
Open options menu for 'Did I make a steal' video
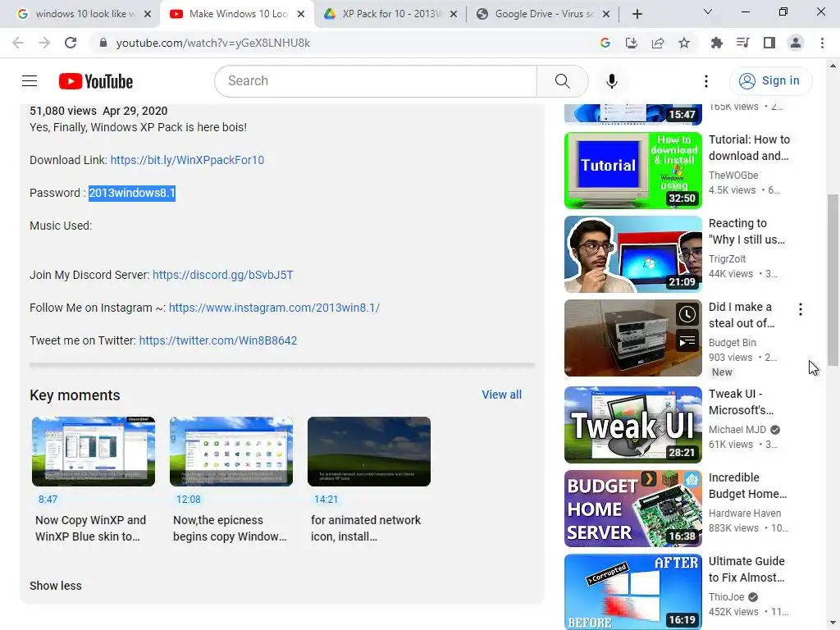coord(801,309)
